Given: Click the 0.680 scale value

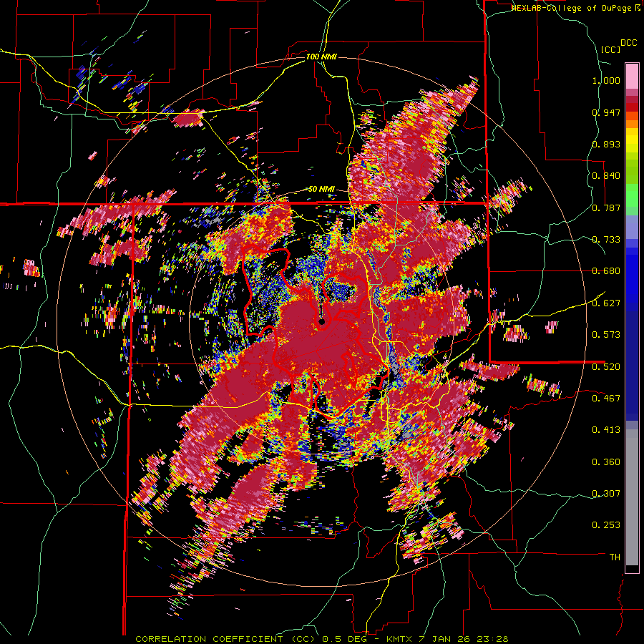Looking at the screenshot, I should pos(606,271).
